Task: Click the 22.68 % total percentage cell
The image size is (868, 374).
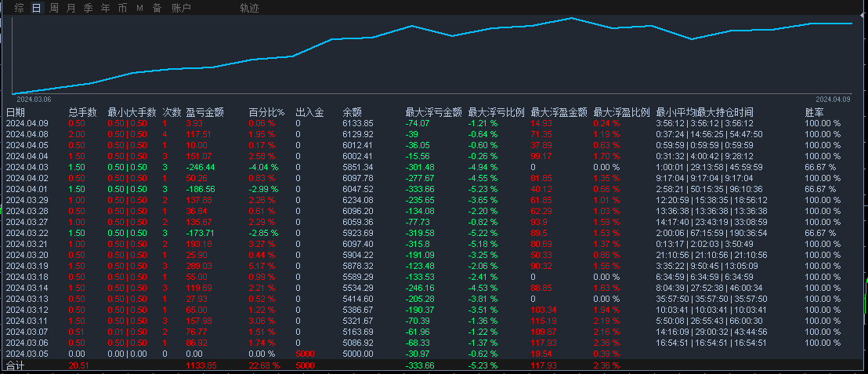Action: pos(264,366)
